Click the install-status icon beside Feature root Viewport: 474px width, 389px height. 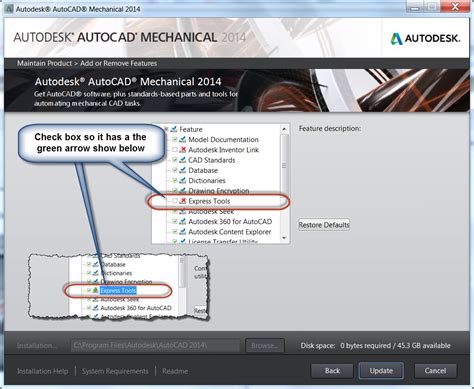pos(174,129)
